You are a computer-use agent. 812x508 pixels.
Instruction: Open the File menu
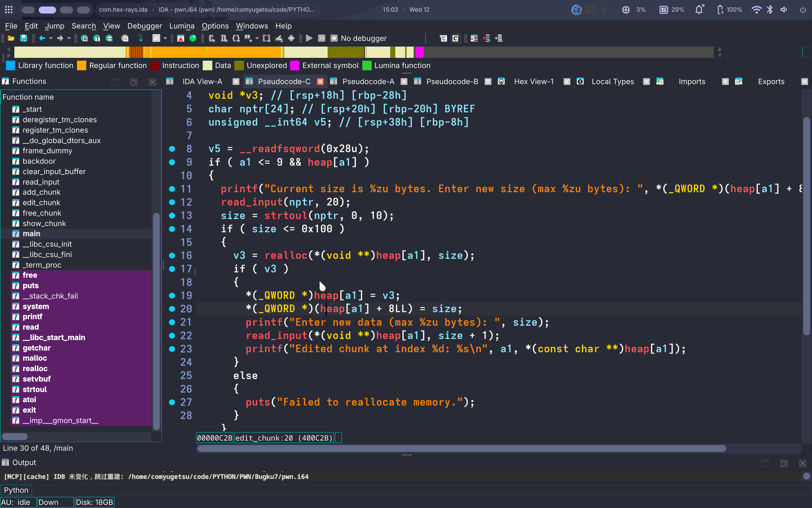pyautogui.click(x=11, y=26)
